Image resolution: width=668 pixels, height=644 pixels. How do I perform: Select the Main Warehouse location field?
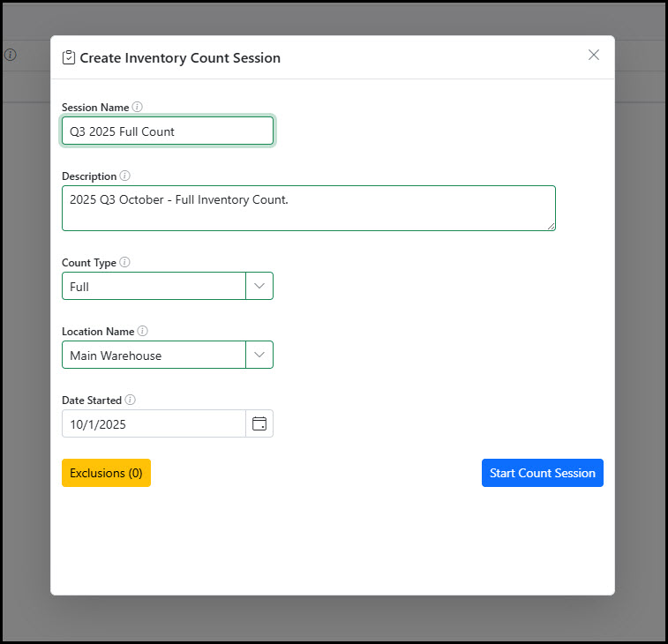pos(154,355)
